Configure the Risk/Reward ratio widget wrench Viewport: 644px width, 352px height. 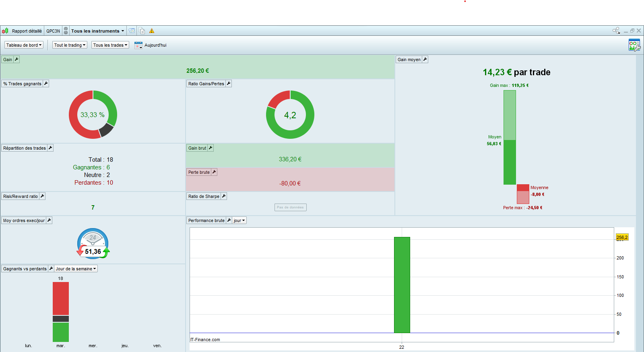coord(42,196)
